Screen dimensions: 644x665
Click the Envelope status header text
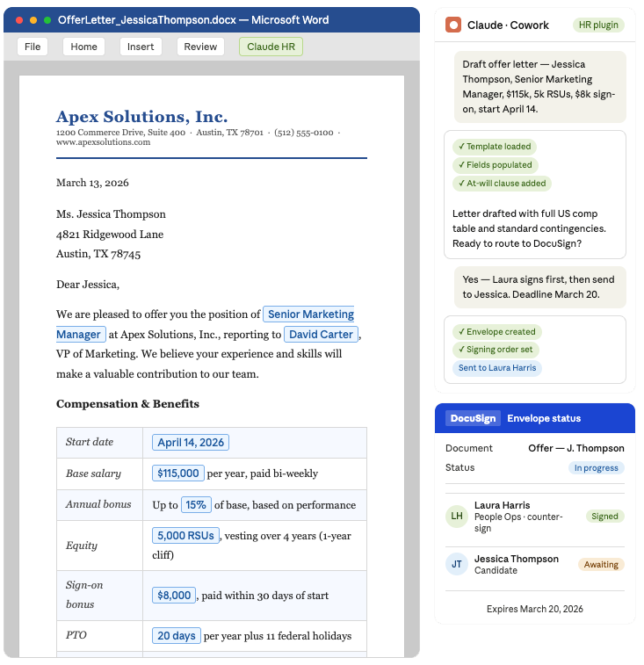[544, 418]
